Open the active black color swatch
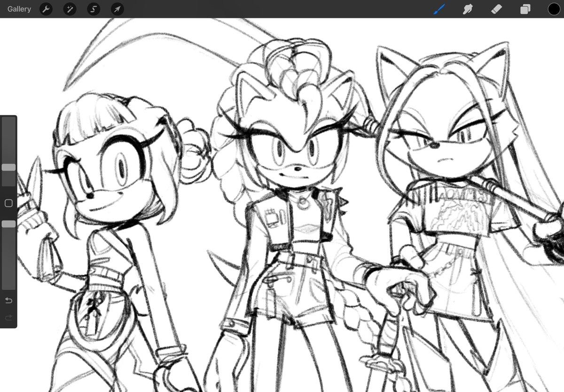The image size is (564, 392). 554,9
